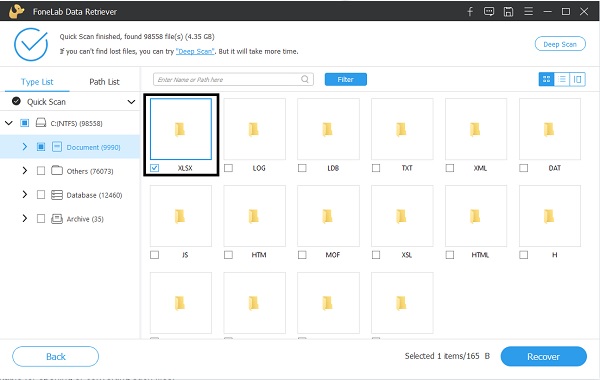Check the JS checkbox

click(155, 255)
